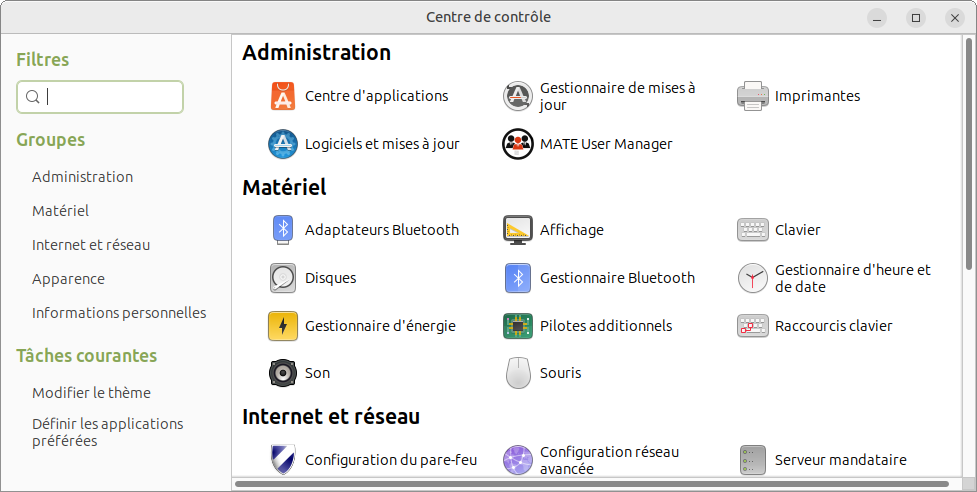Open the Affichage display icon

(x=517, y=230)
